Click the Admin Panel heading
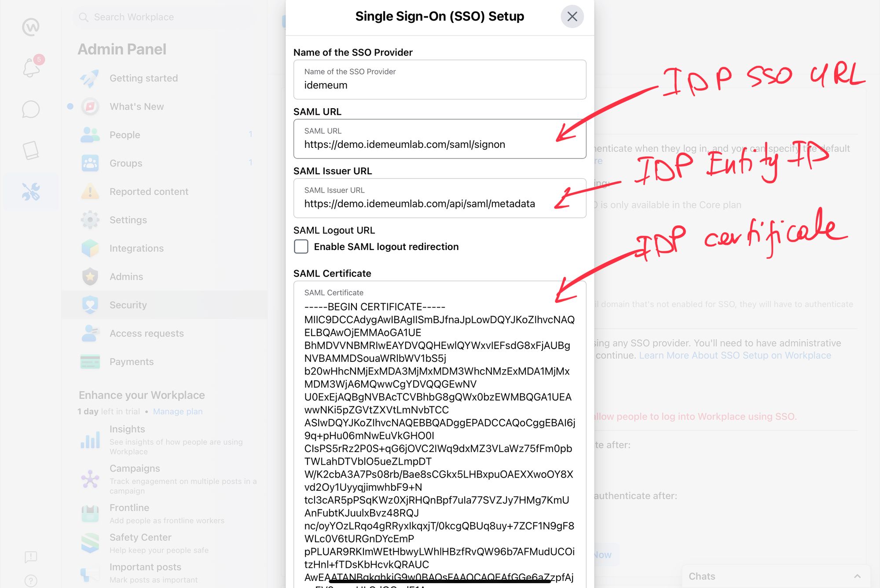This screenshot has width=880, height=588. [x=122, y=49]
